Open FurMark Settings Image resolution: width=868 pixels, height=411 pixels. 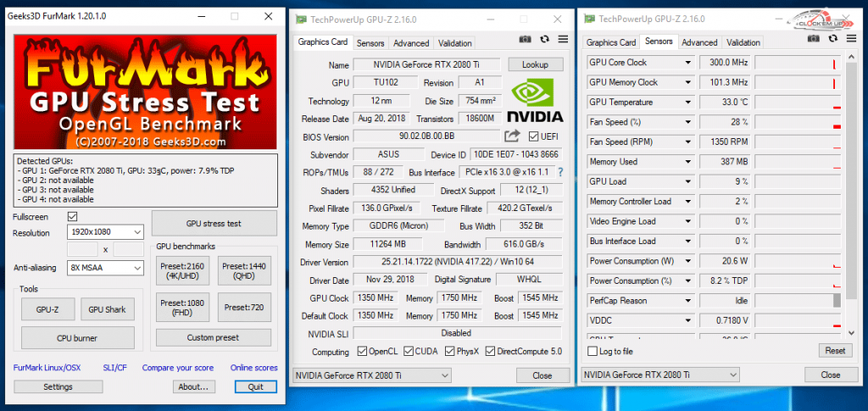coord(58,386)
